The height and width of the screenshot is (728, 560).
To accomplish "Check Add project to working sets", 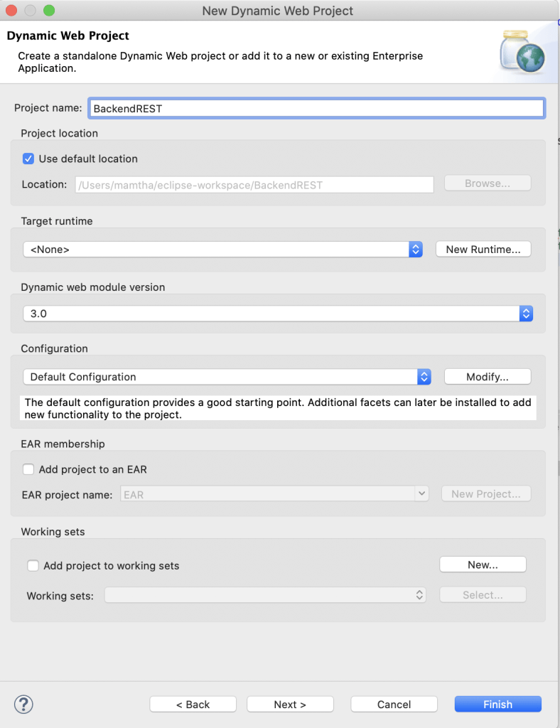I will [33, 566].
